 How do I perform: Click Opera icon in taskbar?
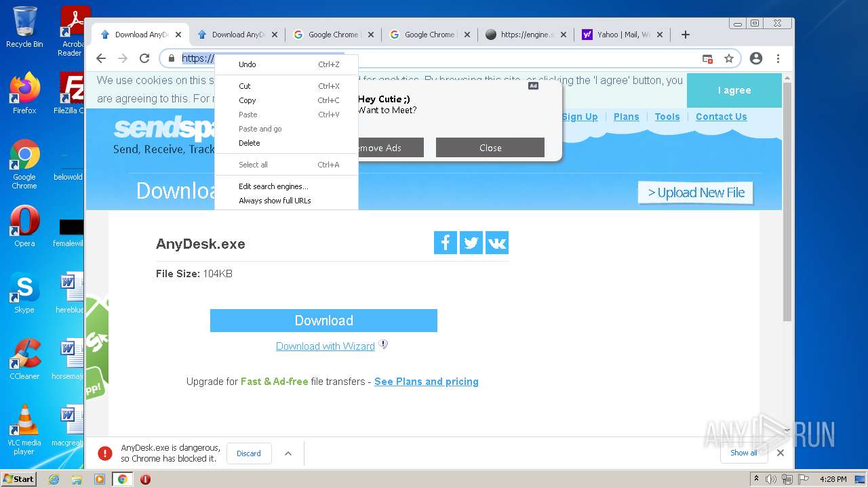(x=145, y=479)
